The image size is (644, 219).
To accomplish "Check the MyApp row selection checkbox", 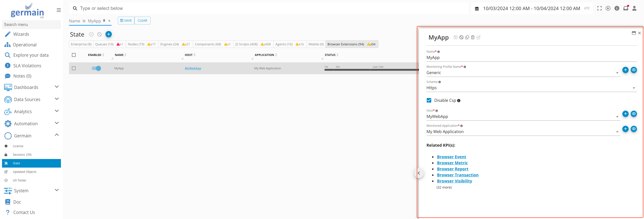I will click(74, 68).
